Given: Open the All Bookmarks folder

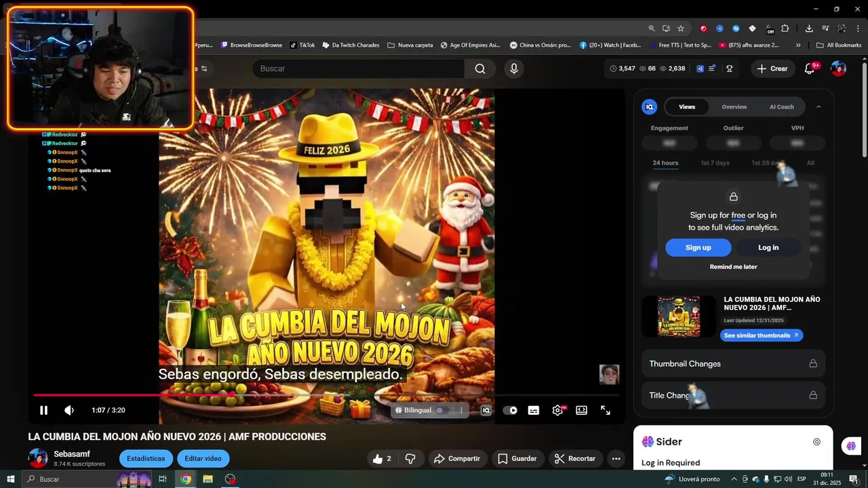Looking at the screenshot, I should 839,45.
